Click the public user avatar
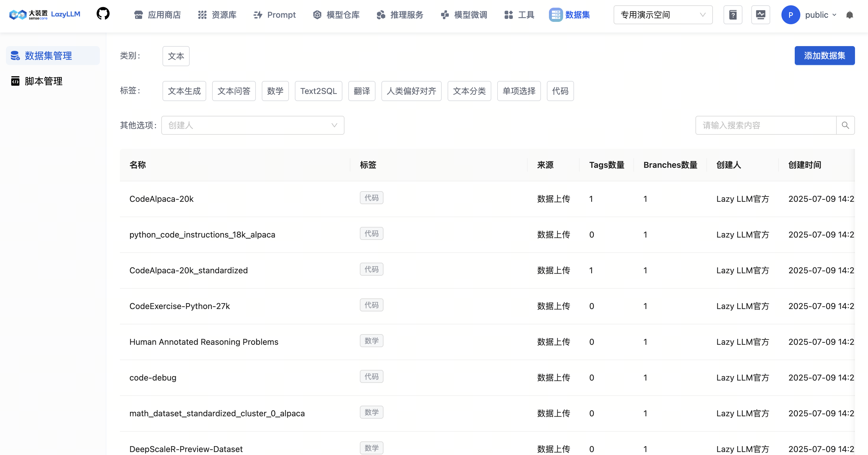The image size is (868, 455). click(791, 15)
